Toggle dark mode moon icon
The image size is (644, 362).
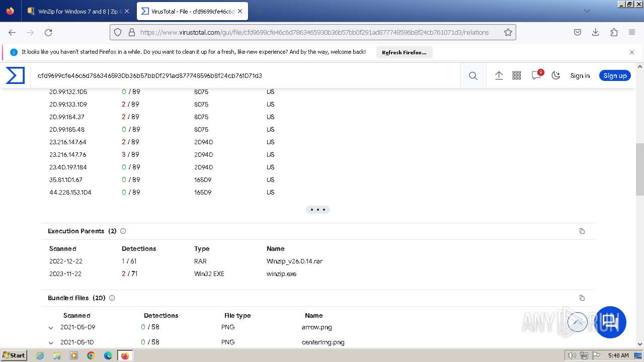click(556, 75)
